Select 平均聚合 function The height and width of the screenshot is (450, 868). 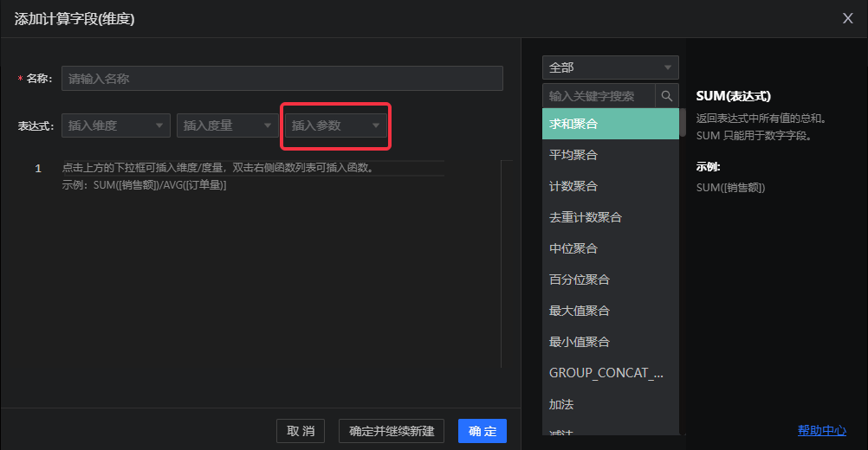[610, 155]
